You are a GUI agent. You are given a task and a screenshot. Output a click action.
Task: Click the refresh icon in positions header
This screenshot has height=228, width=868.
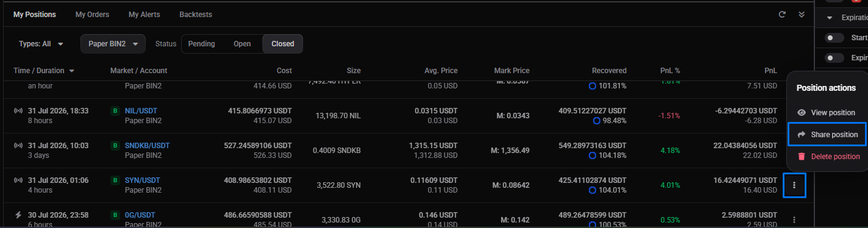782,14
